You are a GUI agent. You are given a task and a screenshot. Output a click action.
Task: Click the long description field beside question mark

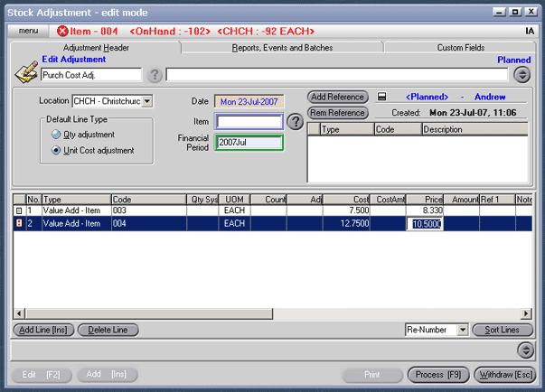[337, 75]
